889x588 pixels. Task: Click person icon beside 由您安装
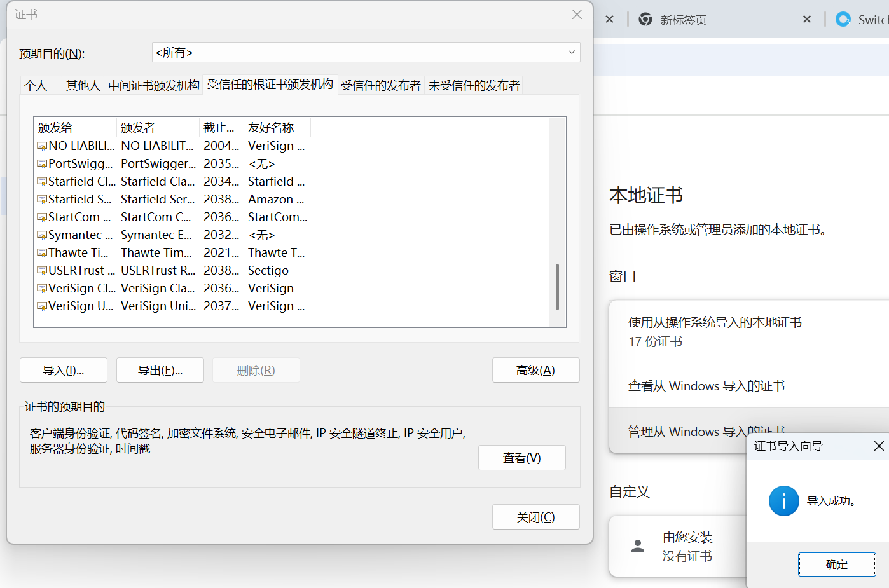(x=638, y=546)
